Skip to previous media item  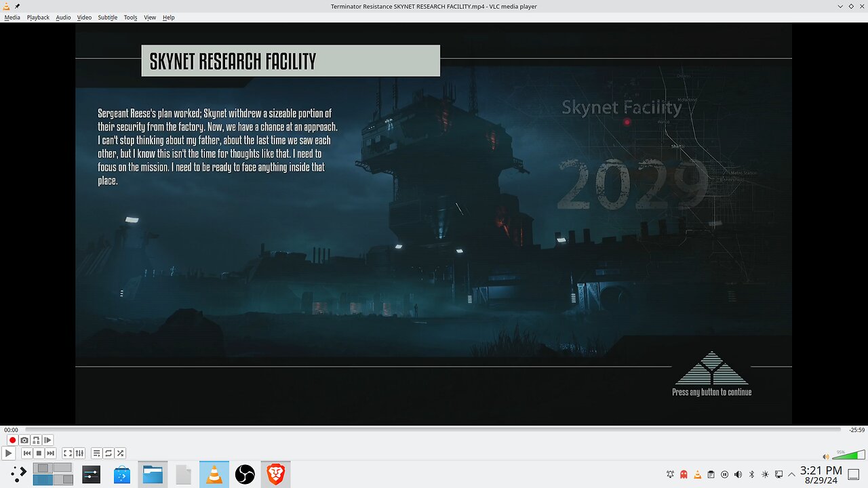[27, 453]
